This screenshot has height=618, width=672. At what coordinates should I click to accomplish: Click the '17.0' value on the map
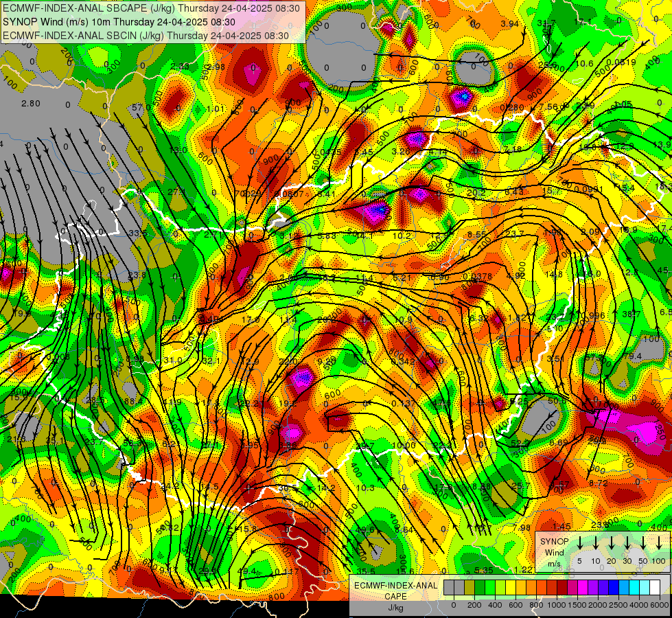(251, 320)
